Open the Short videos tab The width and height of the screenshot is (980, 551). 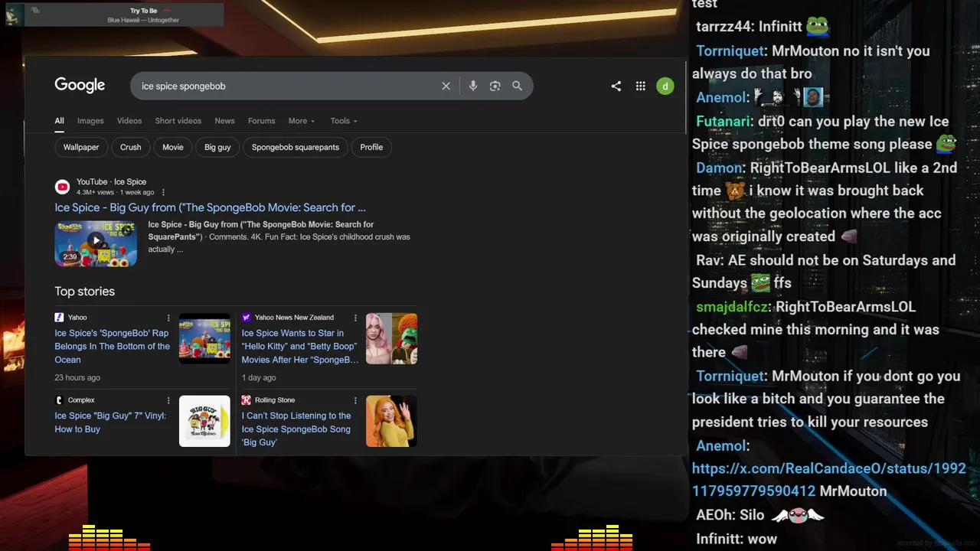pos(178,121)
